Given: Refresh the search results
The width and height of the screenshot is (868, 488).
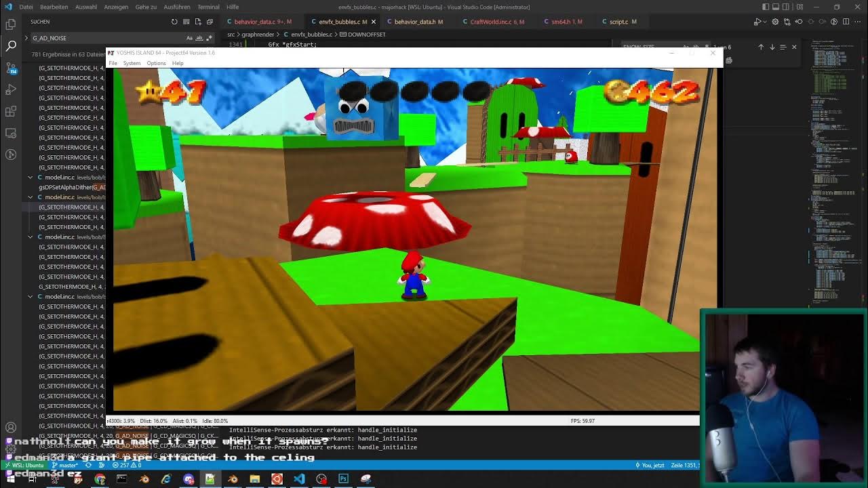Looking at the screenshot, I should (174, 22).
